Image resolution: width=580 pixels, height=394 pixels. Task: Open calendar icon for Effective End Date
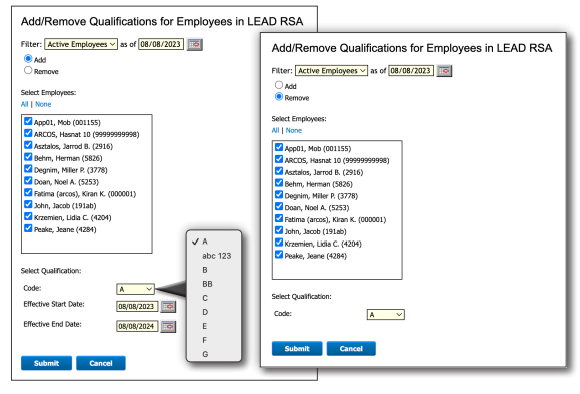click(x=168, y=327)
